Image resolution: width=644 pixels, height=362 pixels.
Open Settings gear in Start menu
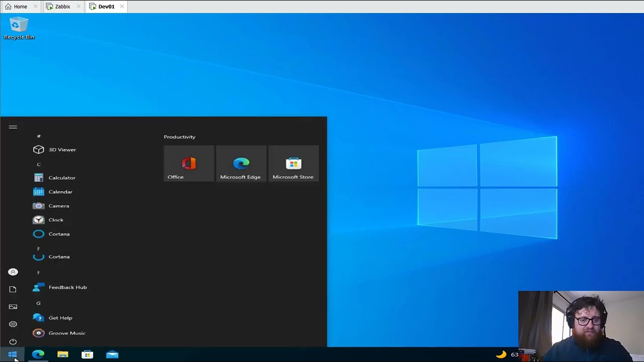coord(13,324)
